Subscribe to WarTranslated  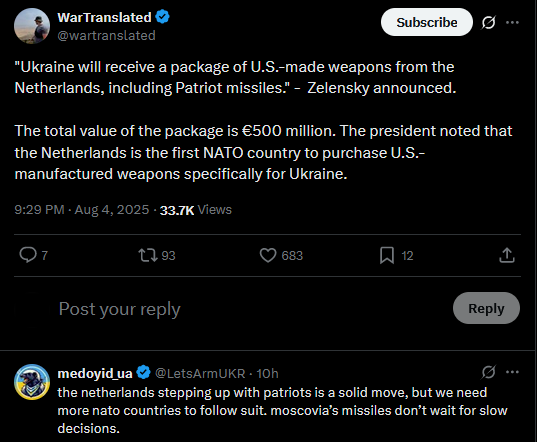tap(427, 22)
